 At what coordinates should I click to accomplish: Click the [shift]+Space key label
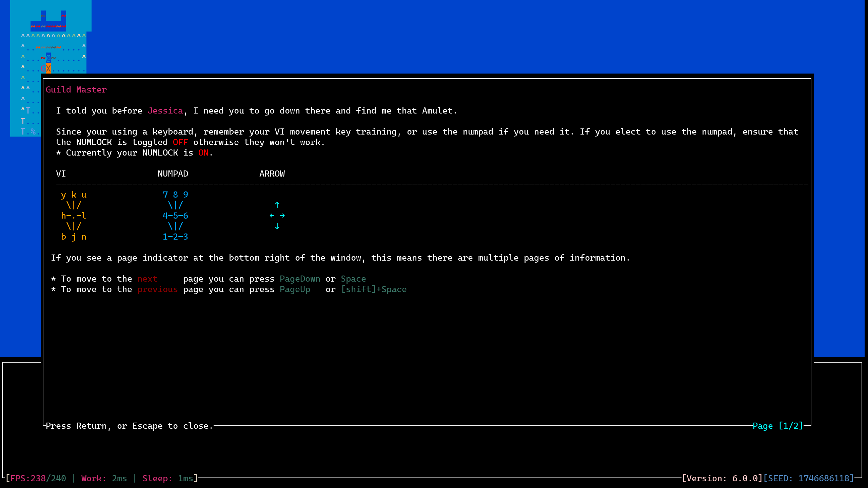[x=373, y=289]
